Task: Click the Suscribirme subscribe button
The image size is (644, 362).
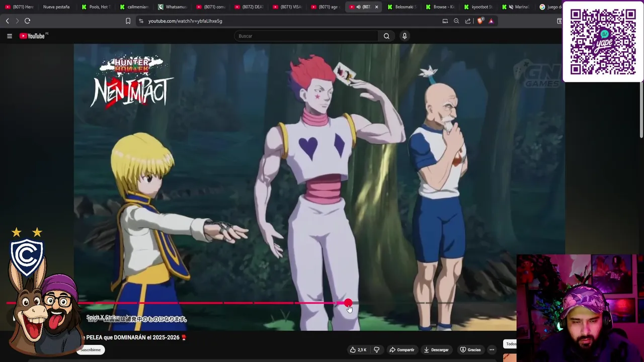Action: point(91,349)
